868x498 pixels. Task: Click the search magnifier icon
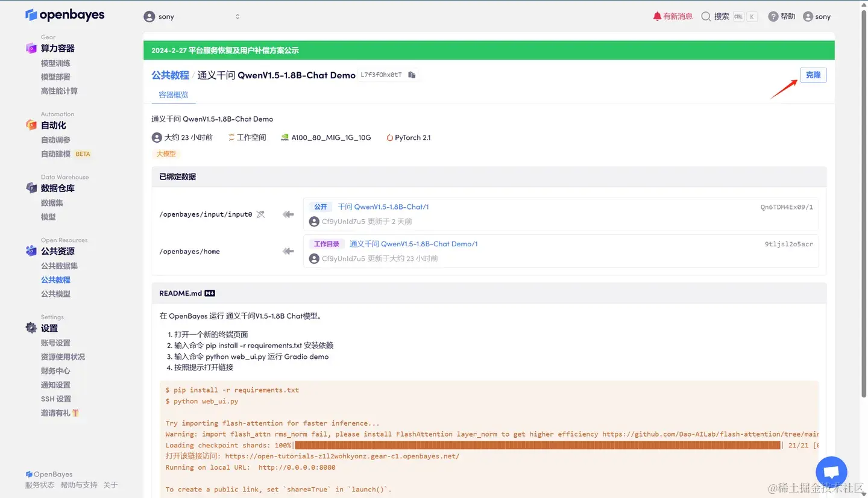click(x=706, y=17)
